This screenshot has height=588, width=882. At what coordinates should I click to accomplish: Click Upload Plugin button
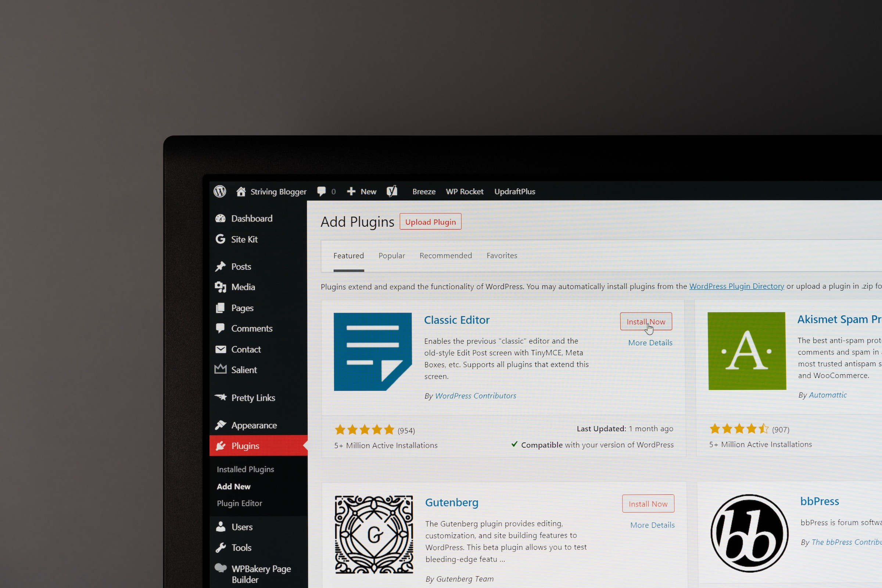pyautogui.click(x=431, y=222)
